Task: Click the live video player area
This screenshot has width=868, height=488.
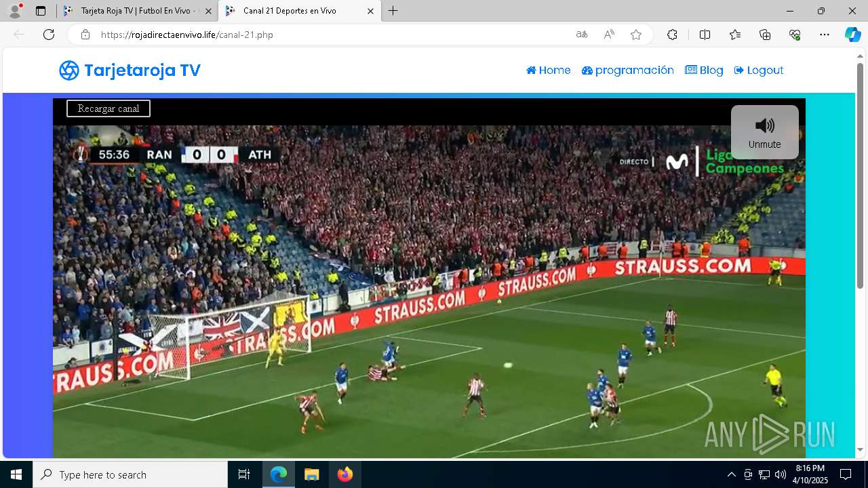Action: pos(429,291)
